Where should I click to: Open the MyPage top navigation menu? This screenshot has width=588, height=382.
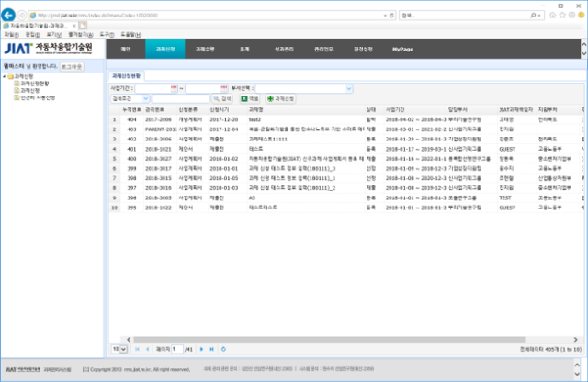(402, 48)
